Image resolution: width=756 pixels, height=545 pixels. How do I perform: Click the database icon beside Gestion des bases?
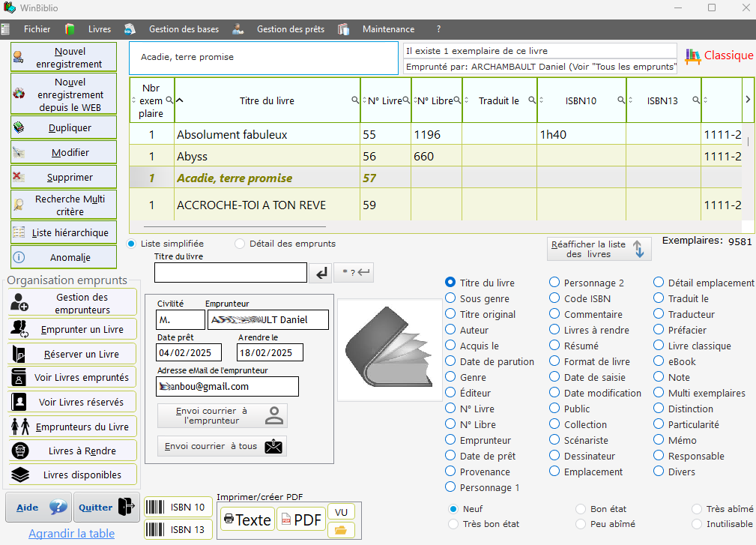coord(130,29)
